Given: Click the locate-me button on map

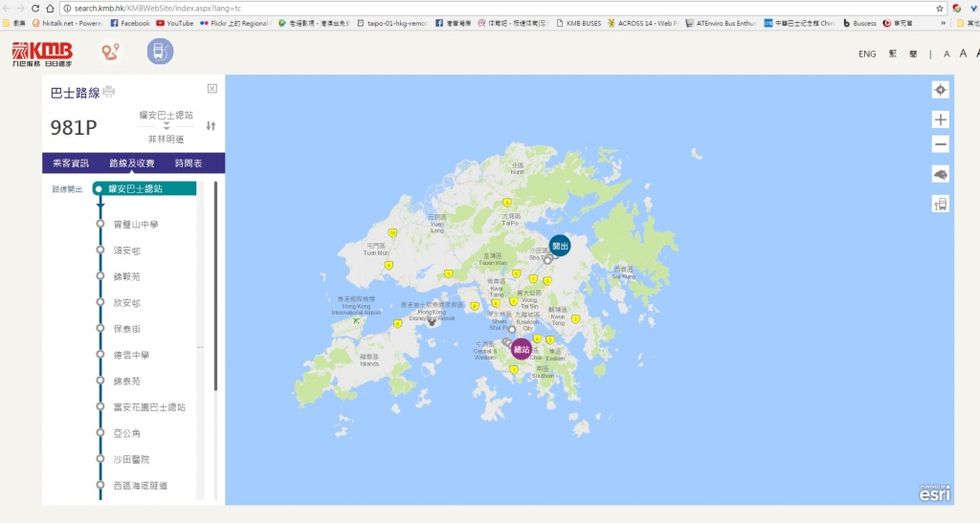Looking at the screenshot, I should [x=940, y=90].
